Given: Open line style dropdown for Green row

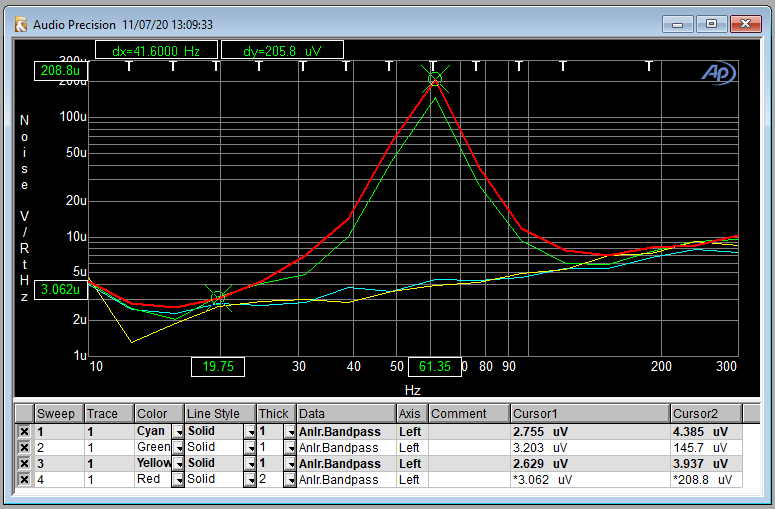Looking at the screenshot, I should [x=250, y=447].
